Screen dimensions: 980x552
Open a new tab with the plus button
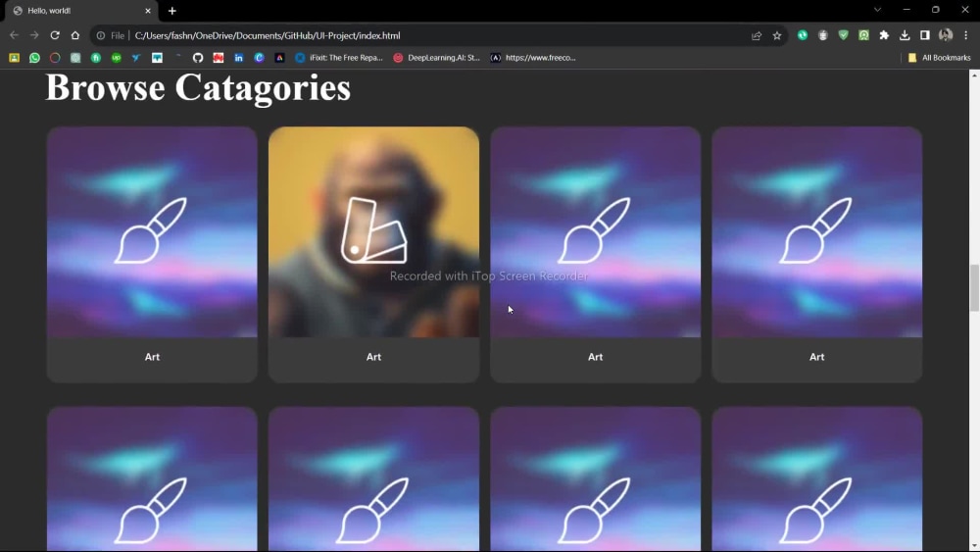point(171,11)
